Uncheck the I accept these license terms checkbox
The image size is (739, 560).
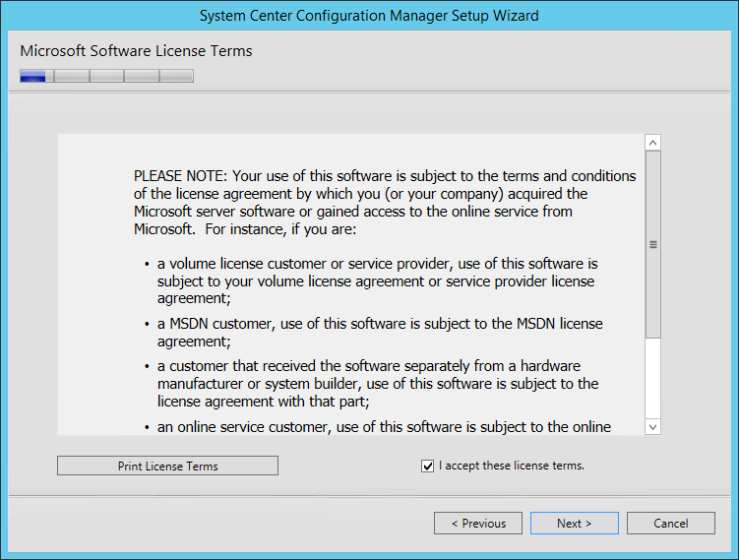[x=427, y=467]
